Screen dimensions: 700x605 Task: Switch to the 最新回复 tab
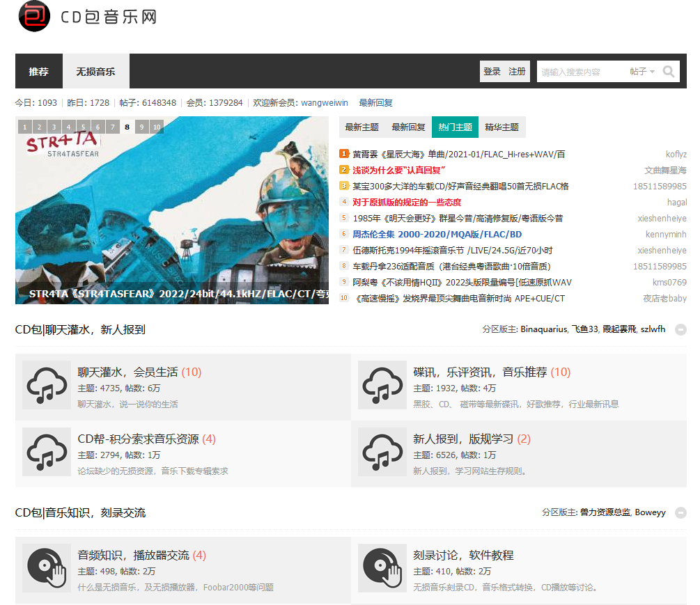[408, 127]
